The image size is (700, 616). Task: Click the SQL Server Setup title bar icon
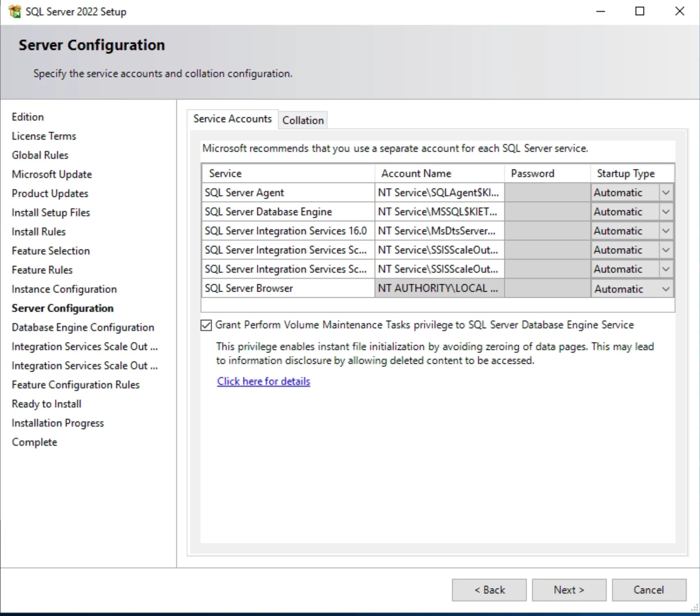(x=14, y=11)
